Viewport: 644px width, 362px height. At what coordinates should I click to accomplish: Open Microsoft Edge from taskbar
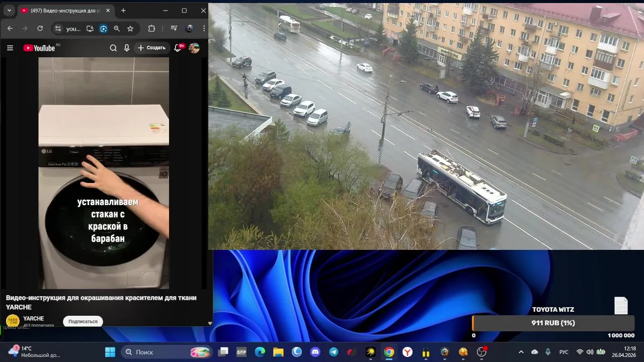260,352
